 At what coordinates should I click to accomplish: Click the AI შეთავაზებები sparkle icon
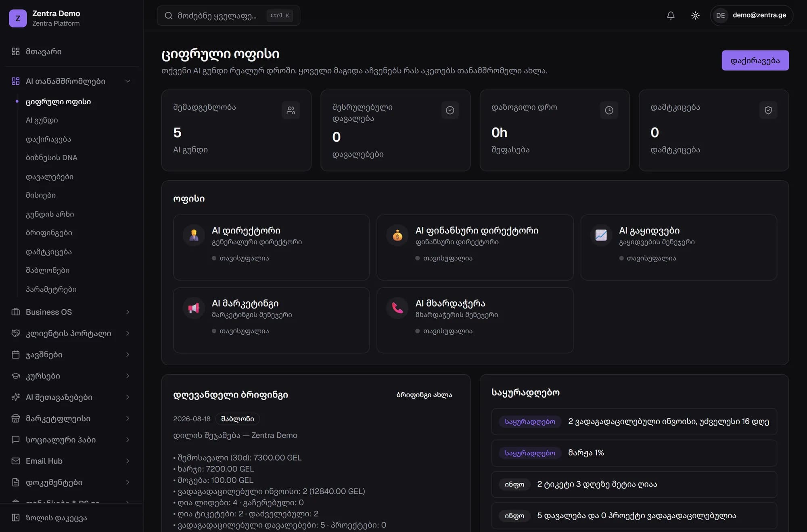[16, 397]
